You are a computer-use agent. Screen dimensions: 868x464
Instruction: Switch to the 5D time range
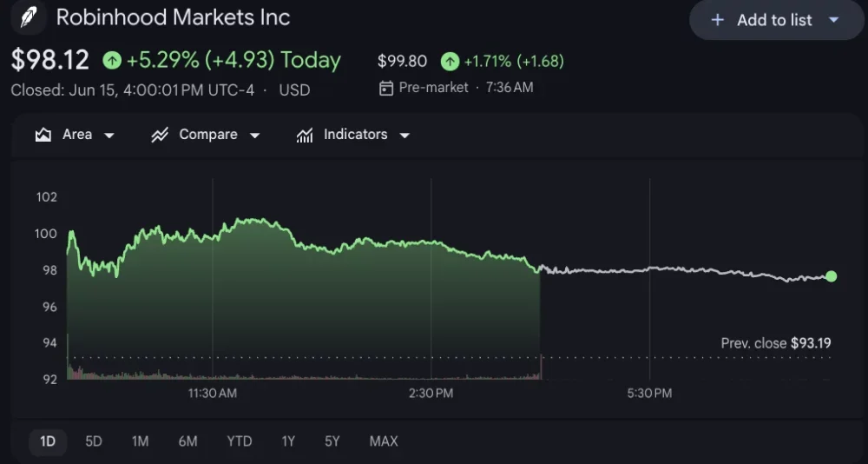pos(94,441)
